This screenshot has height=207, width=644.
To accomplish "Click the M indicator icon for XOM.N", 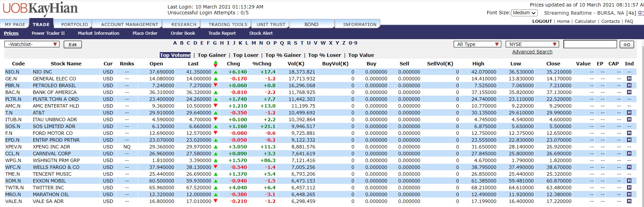I will pyautogui.click(x=629, y=181).
